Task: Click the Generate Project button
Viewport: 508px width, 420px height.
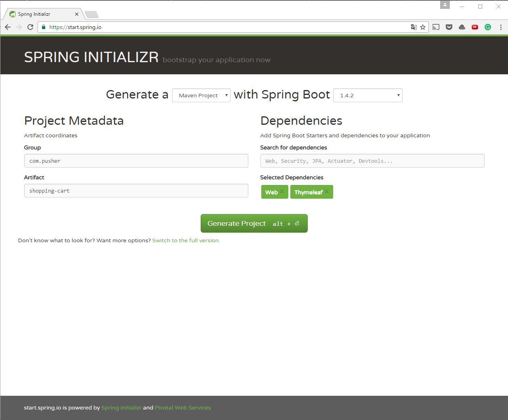Action: click(254, 223)
